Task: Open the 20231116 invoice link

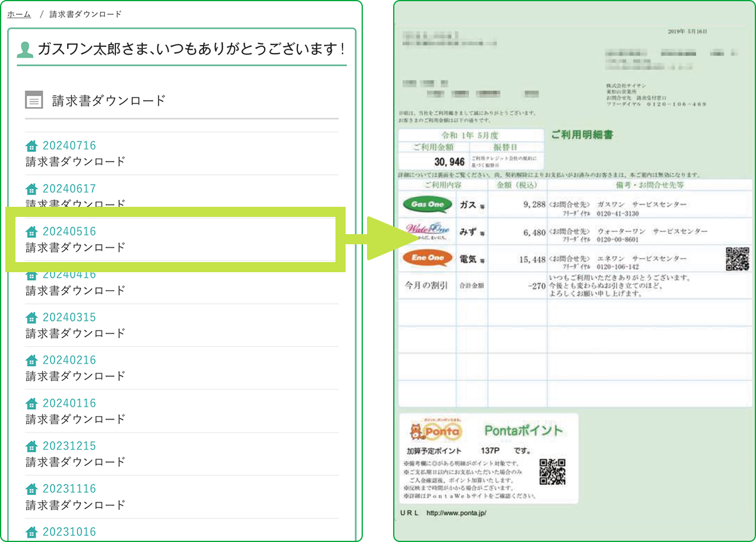Action: pos(69,489)
